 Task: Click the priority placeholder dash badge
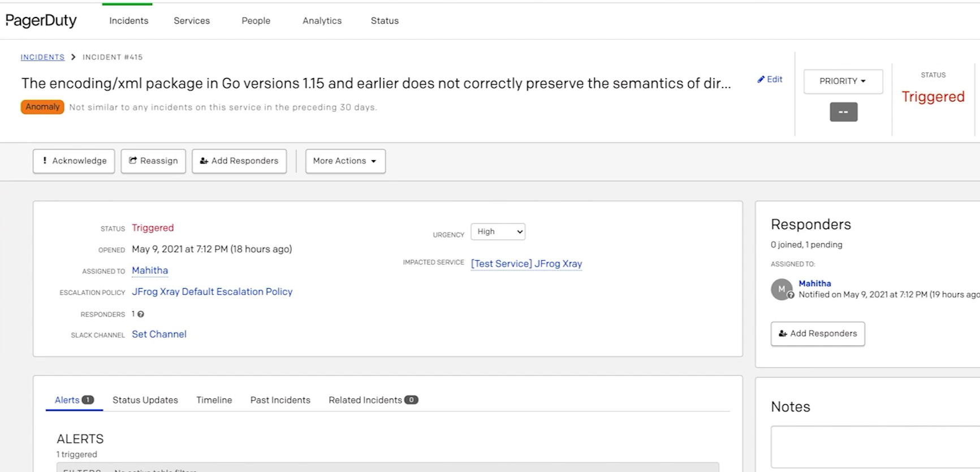[843, 112]
